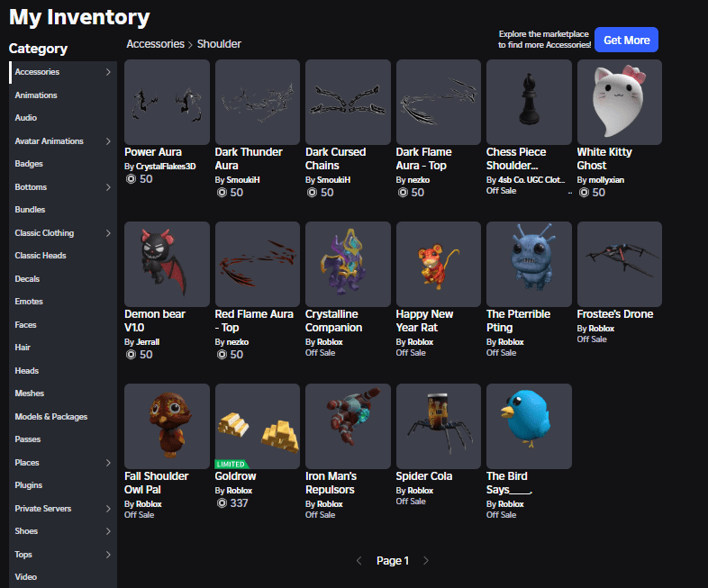
Task: Expand the Classic Clothing category
Action: pos(108,233)
